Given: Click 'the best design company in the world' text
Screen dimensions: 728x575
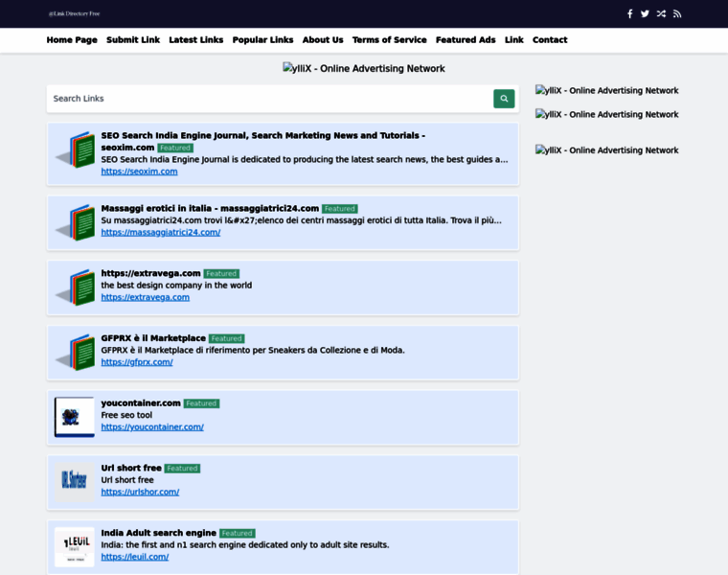Looking at the screenshot, I should [x=176, y=286].
